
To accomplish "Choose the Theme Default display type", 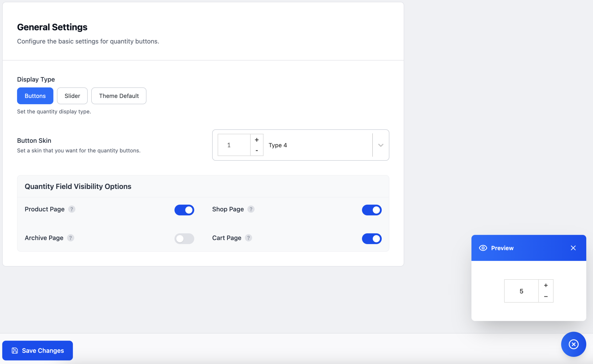I will pos(119,96).
